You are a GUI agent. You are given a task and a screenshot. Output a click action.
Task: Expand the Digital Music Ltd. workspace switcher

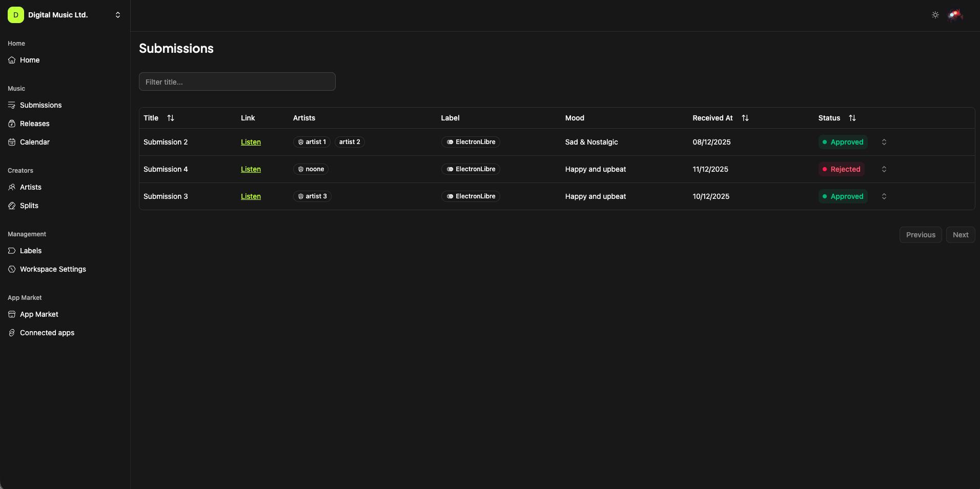(x=117, y=15)
